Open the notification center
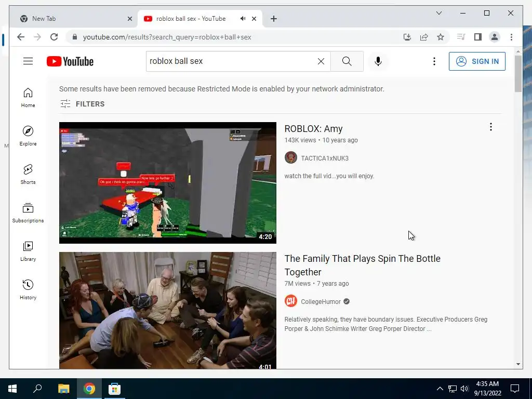This screenshot has width=532, height=399. 515,389
